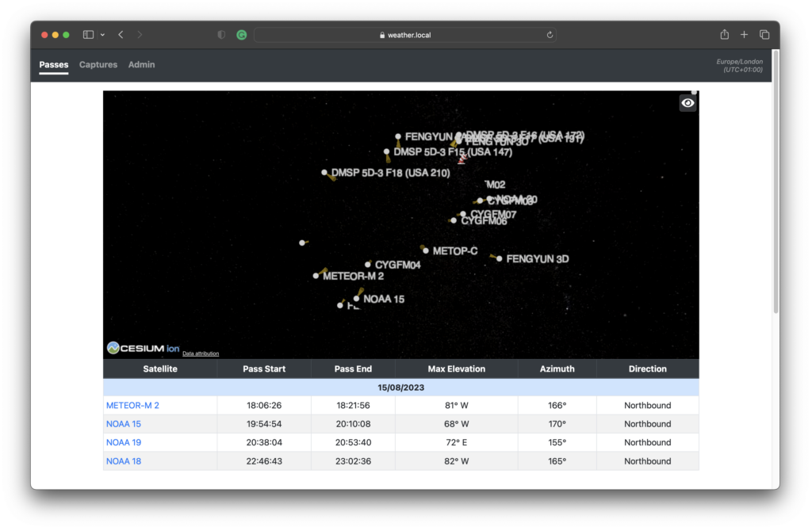Select the METEOR-M 2 marker on globe

point(316,274)
